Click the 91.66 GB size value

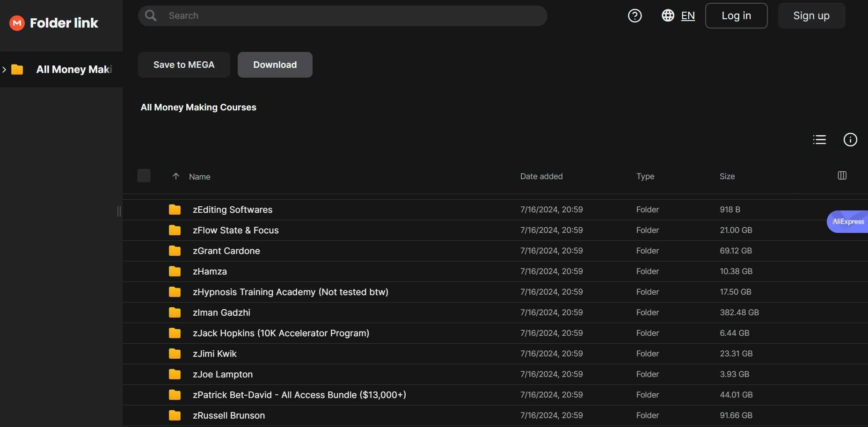[x=736, y=415]
